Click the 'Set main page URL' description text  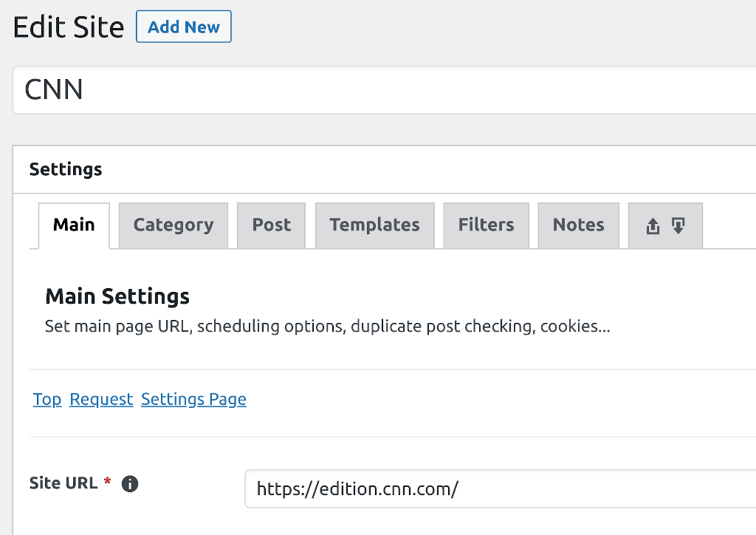(327, 327)
